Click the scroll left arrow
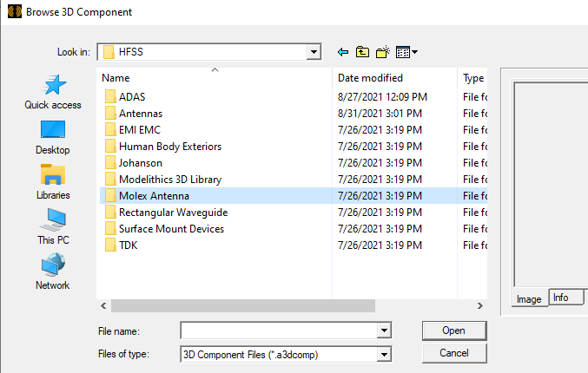The image size is (588, 373). pos(103,305)
